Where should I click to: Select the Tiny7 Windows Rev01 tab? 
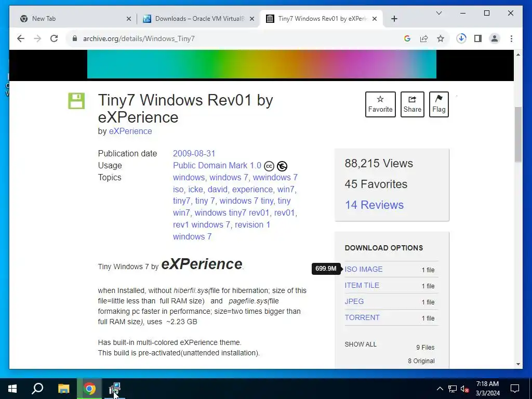tap(321, 19)
